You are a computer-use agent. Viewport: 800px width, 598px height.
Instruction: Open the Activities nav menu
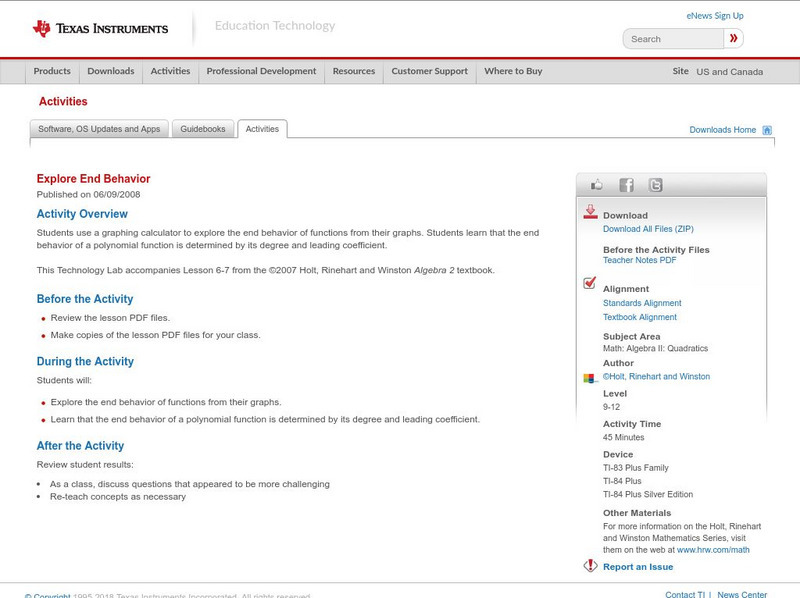pyautogui.click(x=170, y=71)
